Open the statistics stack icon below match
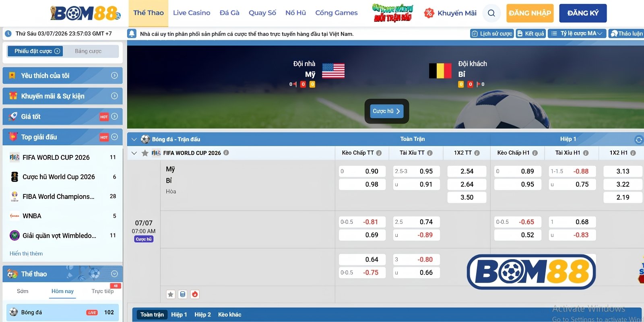The width and height of the screenshot is (644, 322). coord(183,294)
